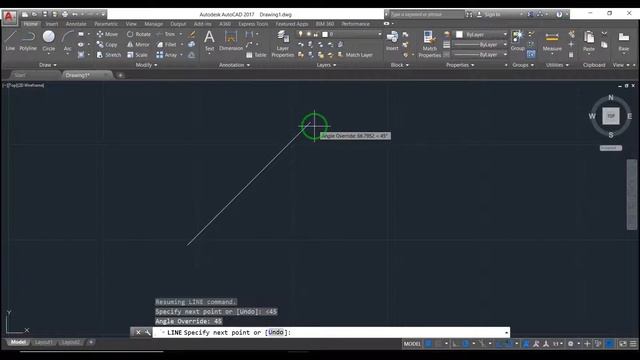
Task: Click the Erase tool in Modify panel
Action: (191, 34)
